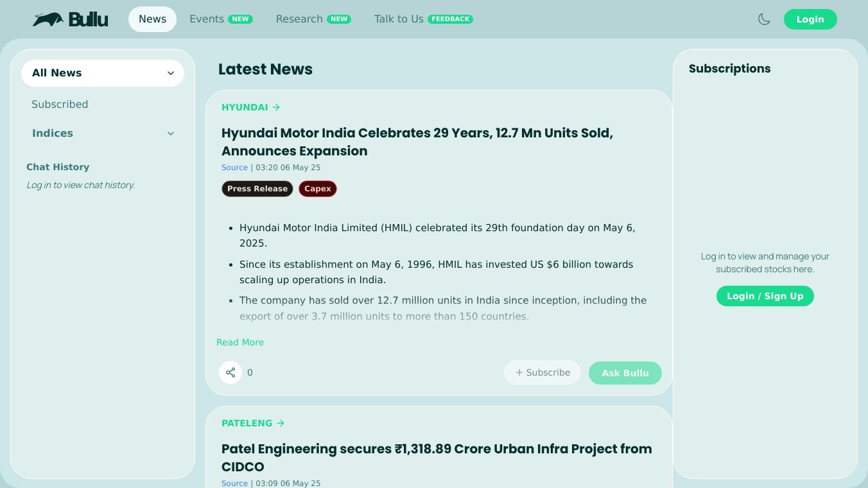Screen dimensions: 868x488
Task: Subscribe to the Hyundai stock
Action: click(542, 372)
